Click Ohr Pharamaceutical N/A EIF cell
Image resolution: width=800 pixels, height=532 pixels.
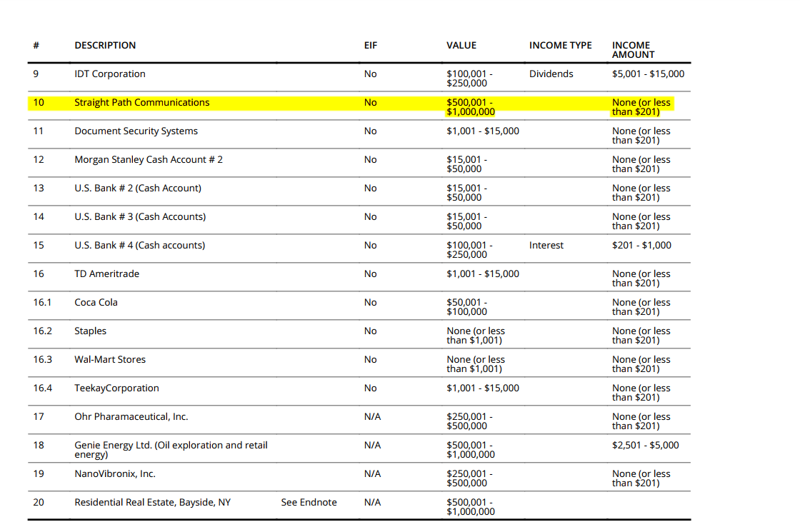(372, 417)
